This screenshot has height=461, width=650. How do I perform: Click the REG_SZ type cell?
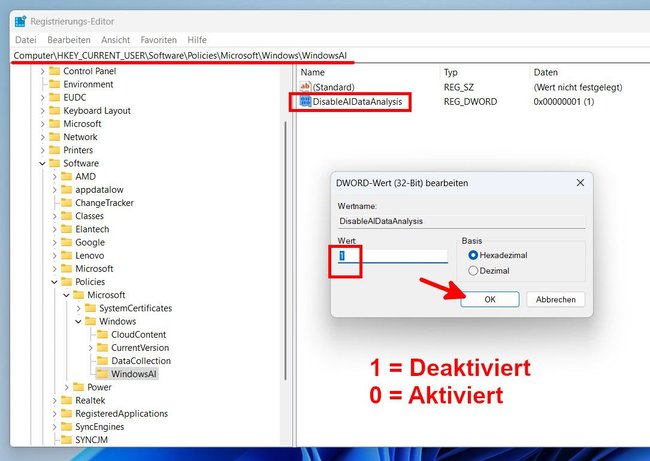(458, 87)
